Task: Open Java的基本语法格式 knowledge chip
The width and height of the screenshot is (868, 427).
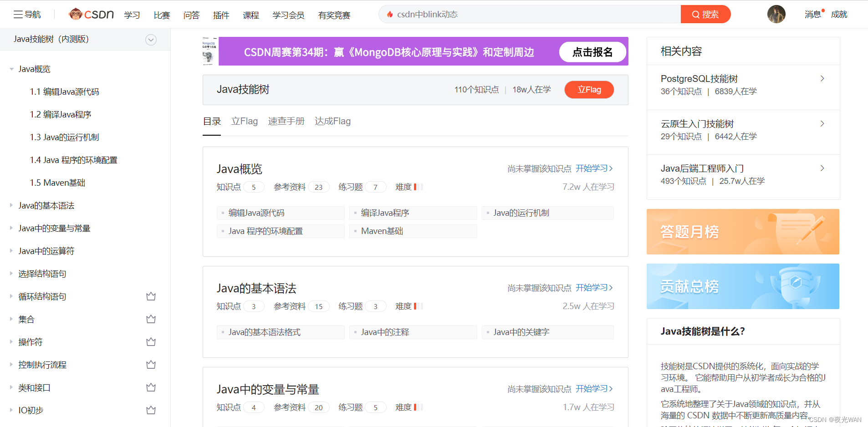Action: point(281,332)
